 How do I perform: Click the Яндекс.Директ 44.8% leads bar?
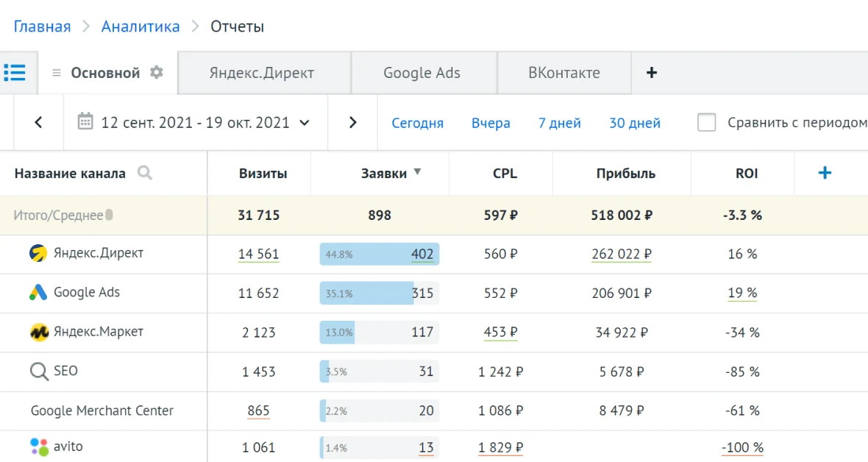point(379,255)
